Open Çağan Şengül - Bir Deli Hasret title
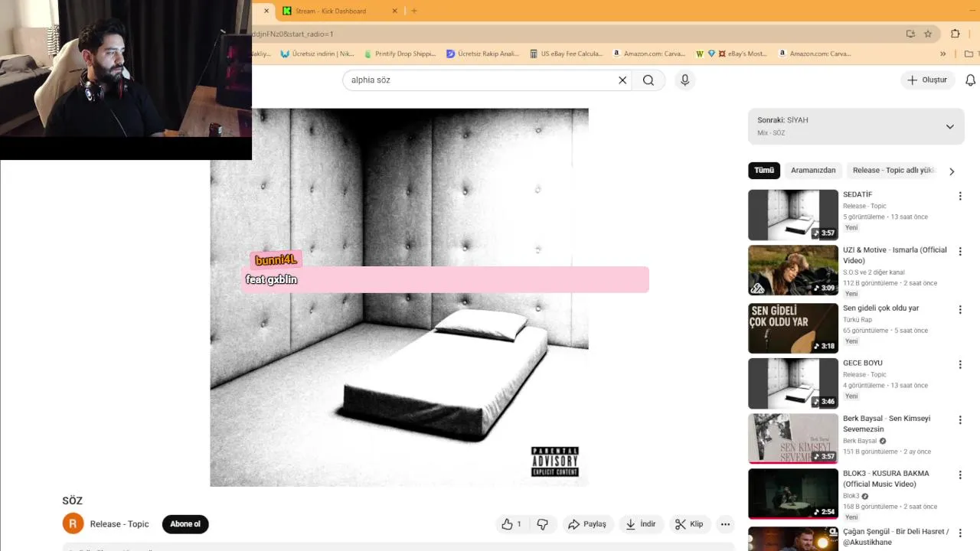 click(x=896, y=536)
